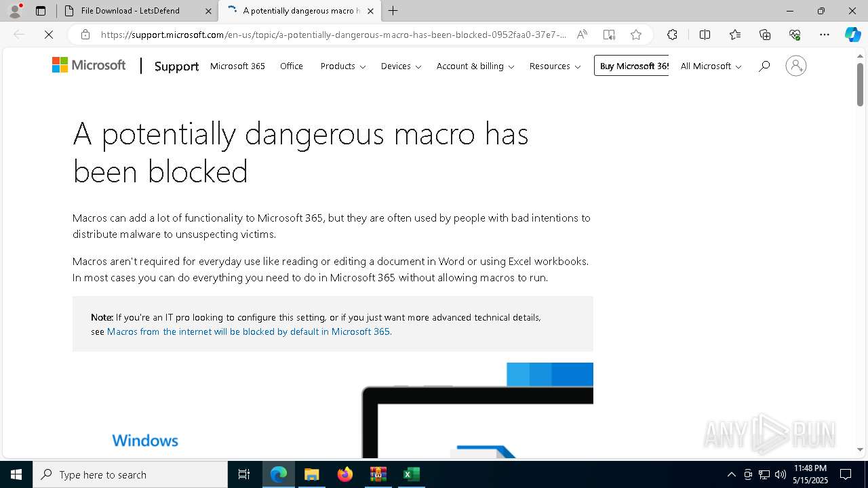Open the Windows Start menu
868x488 pixels.
point(16,474)
